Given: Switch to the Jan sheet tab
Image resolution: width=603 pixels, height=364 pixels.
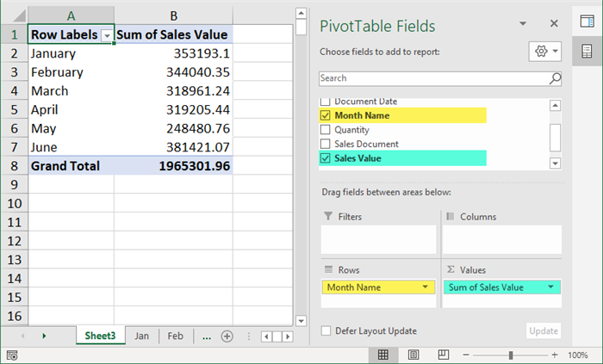Looking at the screenshot, I should (141, 336).
